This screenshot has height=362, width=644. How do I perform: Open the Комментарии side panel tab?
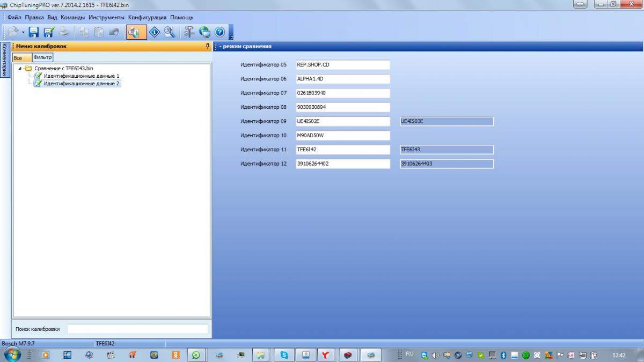click(x=4, y=60)
